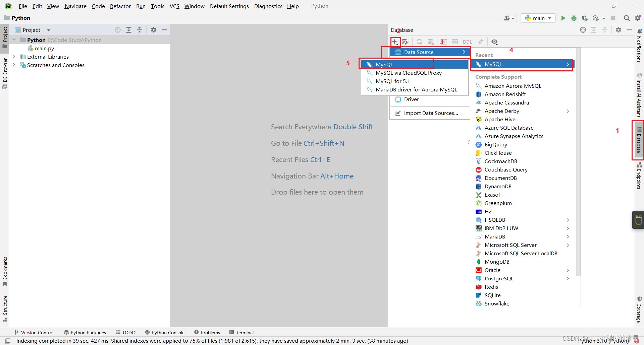The image size is (644, 345).
Task: Open Data Source Properties icon in Database toolbar
Action: point(406,42)
